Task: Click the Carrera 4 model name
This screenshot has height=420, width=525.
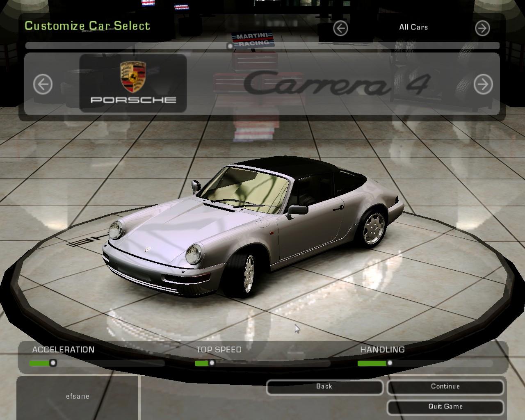Action: point(337,83)
